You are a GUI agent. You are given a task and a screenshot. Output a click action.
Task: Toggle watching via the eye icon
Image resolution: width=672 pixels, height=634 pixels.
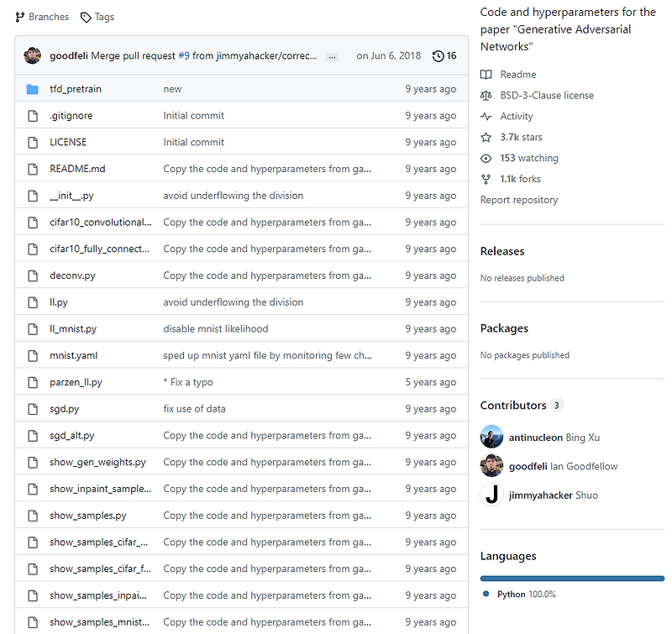(485, 158)
